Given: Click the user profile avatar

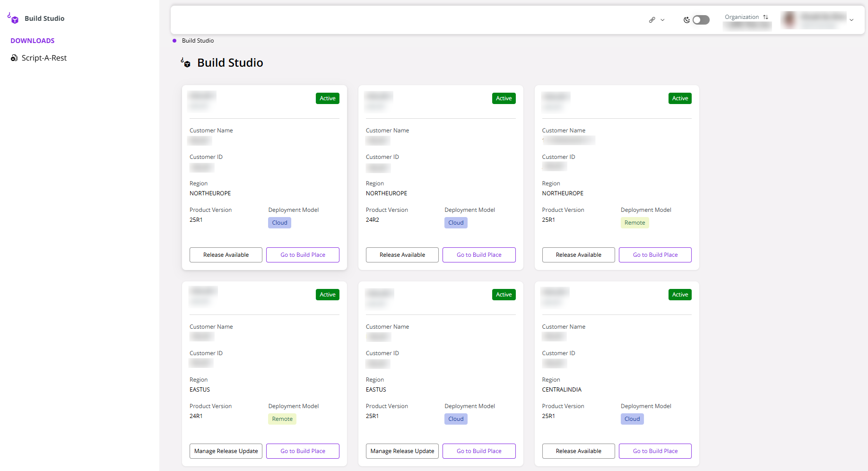Looking at the screenshot, I should (789, 19).
